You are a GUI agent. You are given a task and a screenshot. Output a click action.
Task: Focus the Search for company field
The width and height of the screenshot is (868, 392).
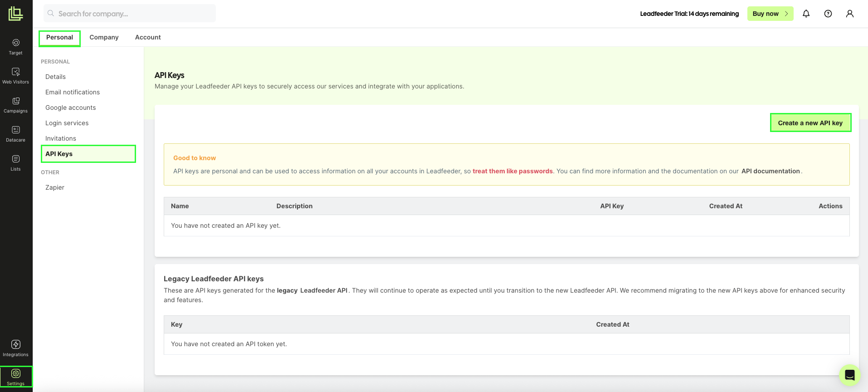pos(130,14)
